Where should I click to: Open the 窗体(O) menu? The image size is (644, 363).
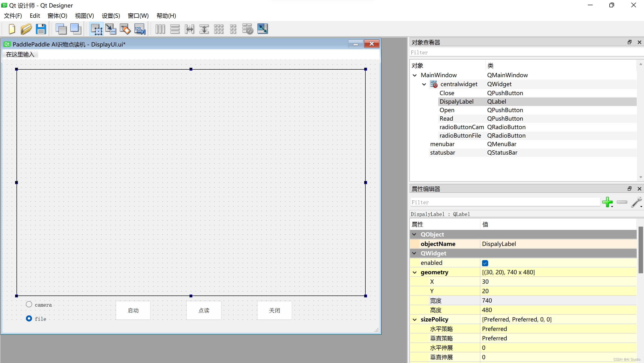point(57,16)
